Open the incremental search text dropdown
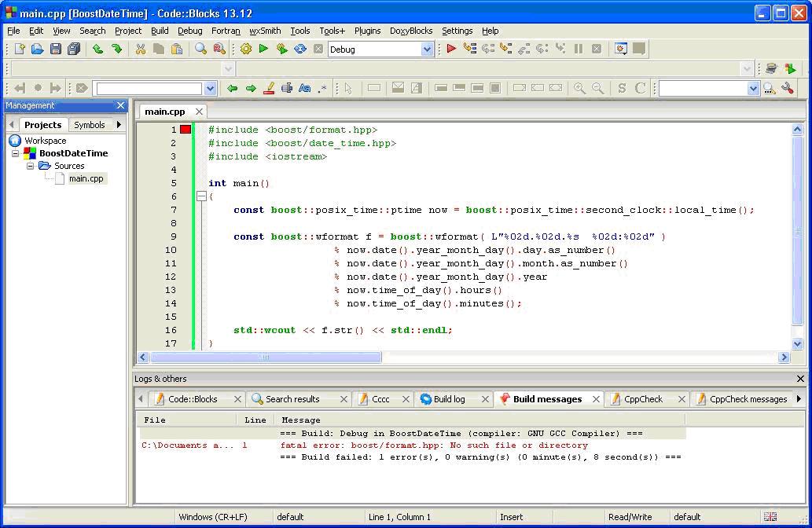The height and width of the screenshot is (528, 812). pyautogui.click(x=210, y=89)
